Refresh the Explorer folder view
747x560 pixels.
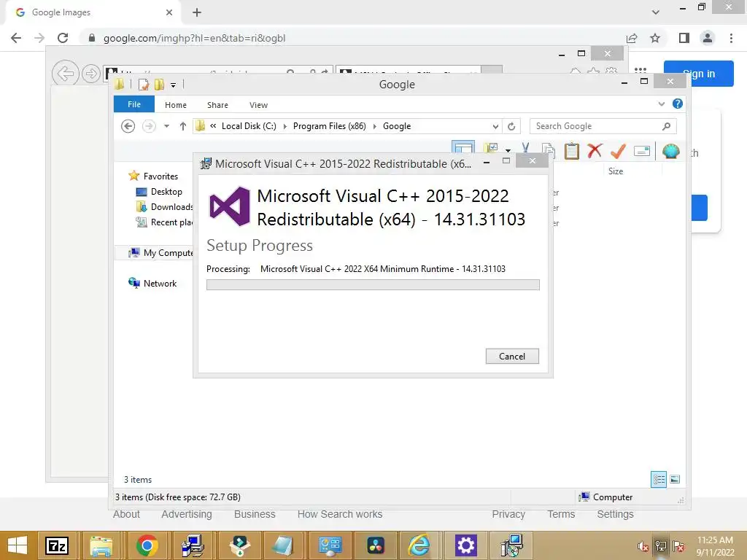point(511,126)
